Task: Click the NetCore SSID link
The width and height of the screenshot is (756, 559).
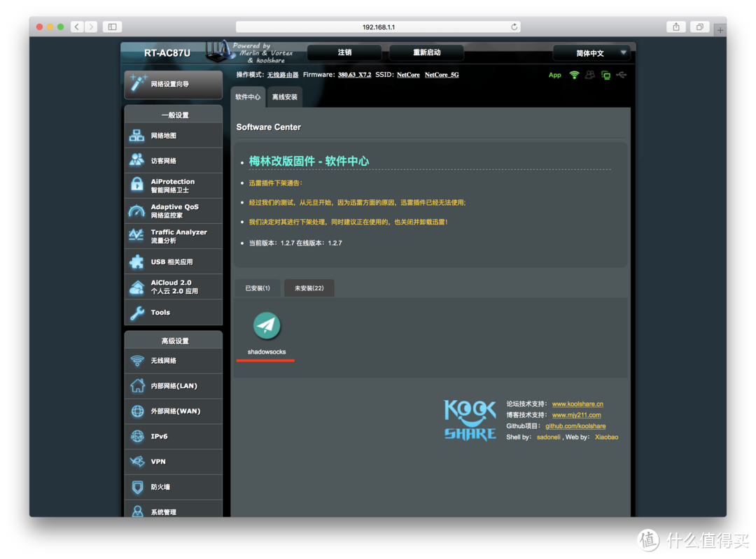Action: 408,75
